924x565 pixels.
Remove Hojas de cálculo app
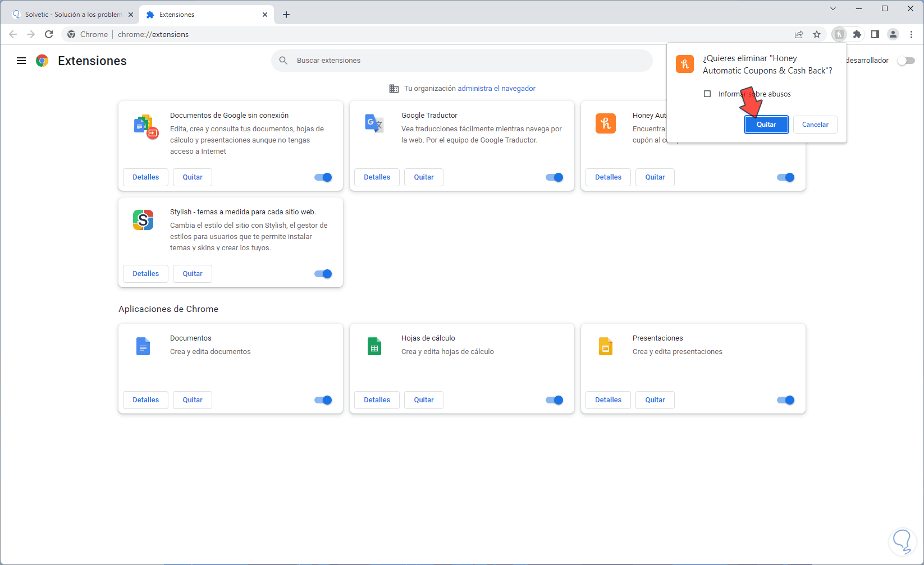coord(424,400)
